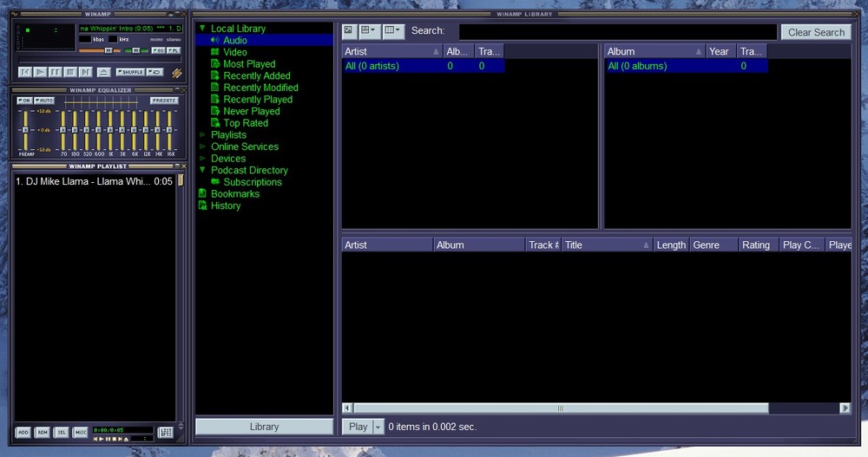
Task: Click the Eject open file button
Action: [x=103, y=72]
